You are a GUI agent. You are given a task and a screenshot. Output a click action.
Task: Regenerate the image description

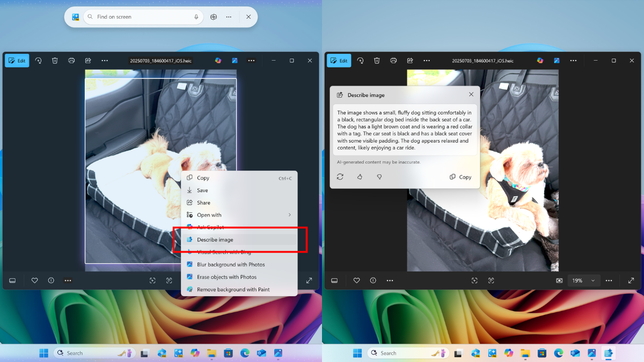[x=340, y=177]
